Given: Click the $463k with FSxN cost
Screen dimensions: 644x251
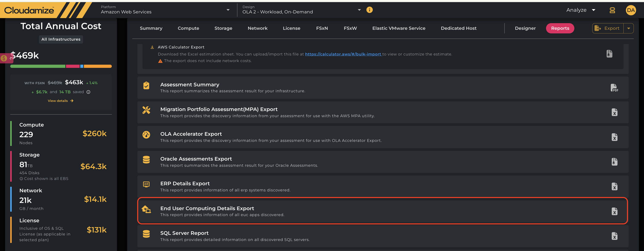Looking at the screenshot, I should tap(74, 82).
